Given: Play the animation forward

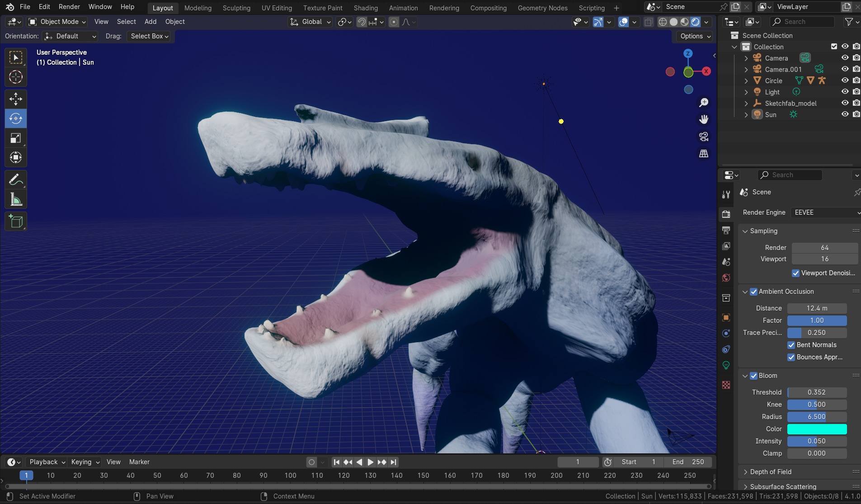Looking at the screenshot, I should (x=370, y=462).
